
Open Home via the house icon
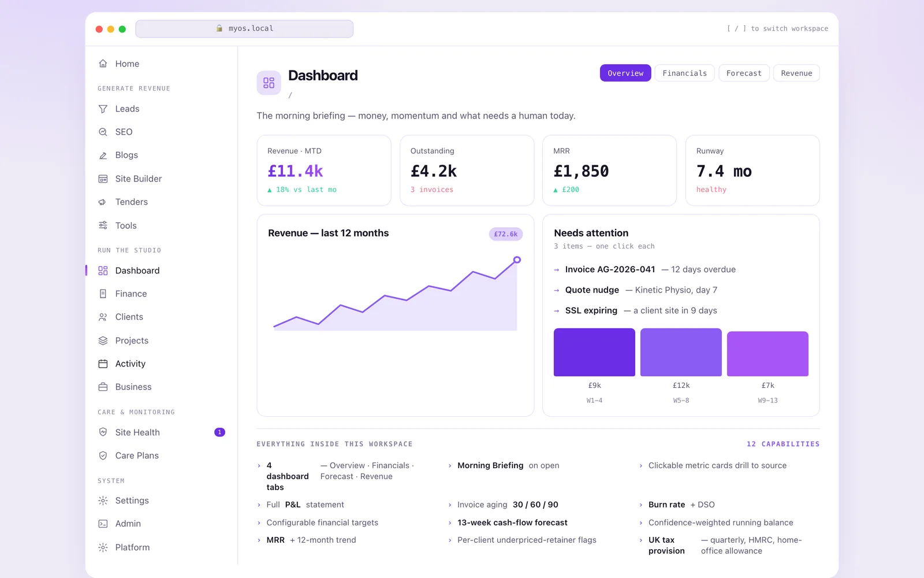103,64
